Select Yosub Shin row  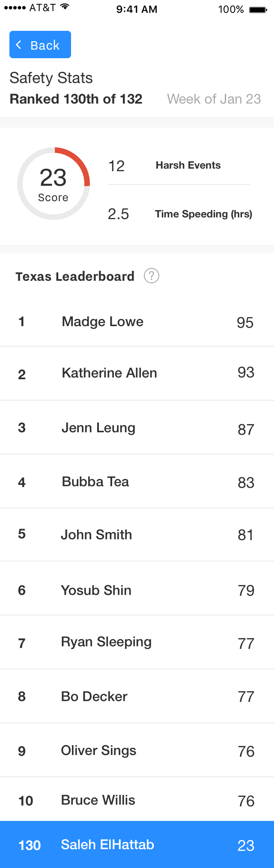[137, 589]
